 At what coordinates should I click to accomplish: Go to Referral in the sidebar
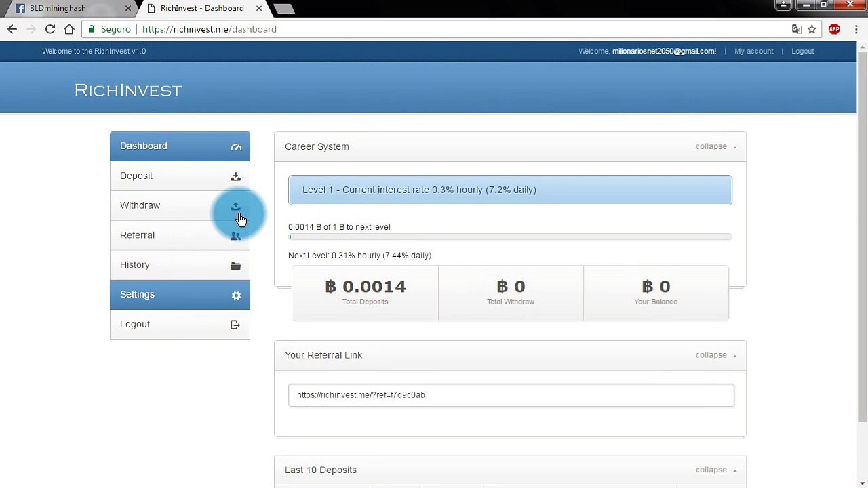click(x=180, y=235)
